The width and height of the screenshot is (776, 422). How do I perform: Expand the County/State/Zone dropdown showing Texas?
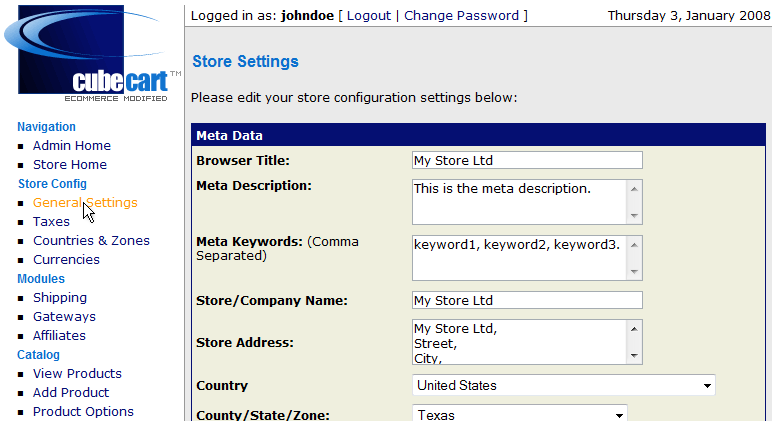(520, 415)
